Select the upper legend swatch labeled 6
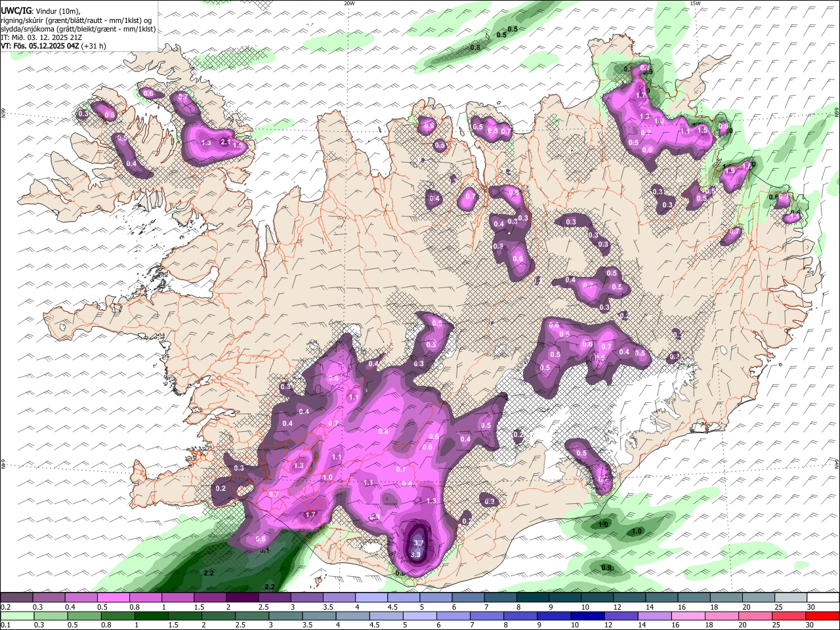840x630 pixels. coord(468,598)
